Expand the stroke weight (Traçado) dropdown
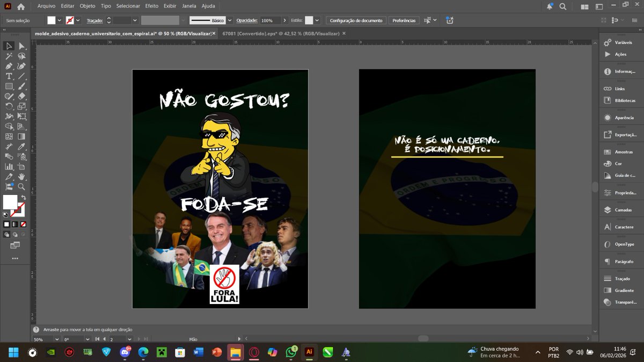The height and width of the screenshot is (362, 644). tap(135, 20)
